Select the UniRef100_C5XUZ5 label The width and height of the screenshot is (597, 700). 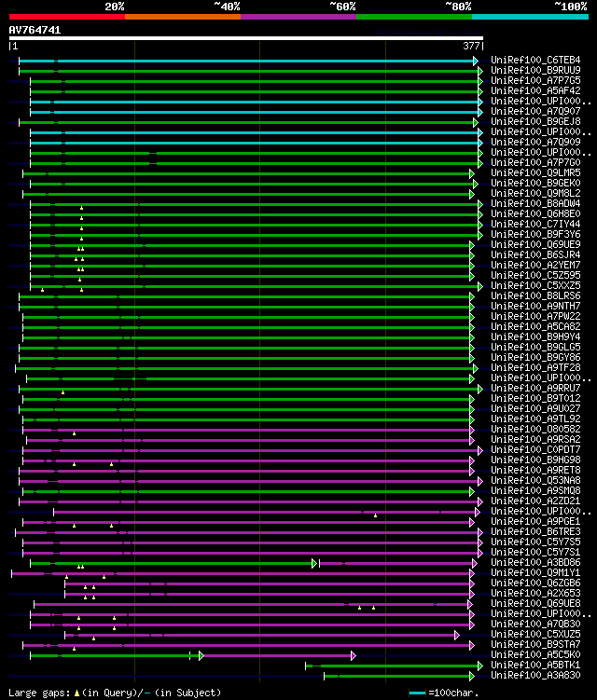click(535, 635)
